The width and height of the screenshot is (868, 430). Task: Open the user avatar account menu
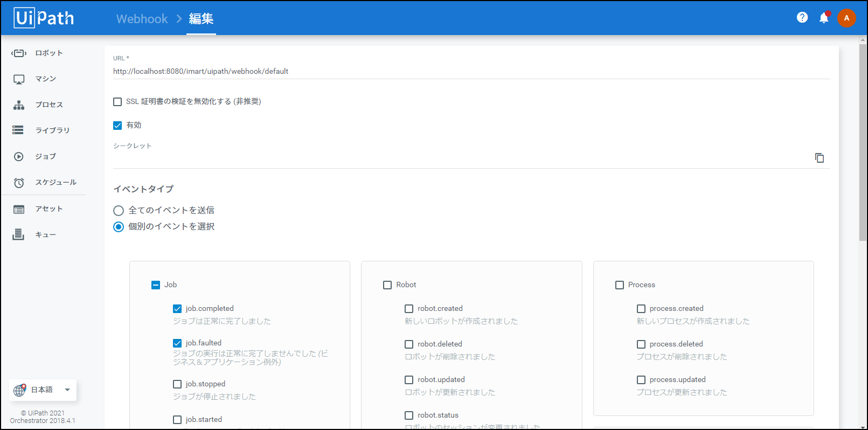[846, 18]
